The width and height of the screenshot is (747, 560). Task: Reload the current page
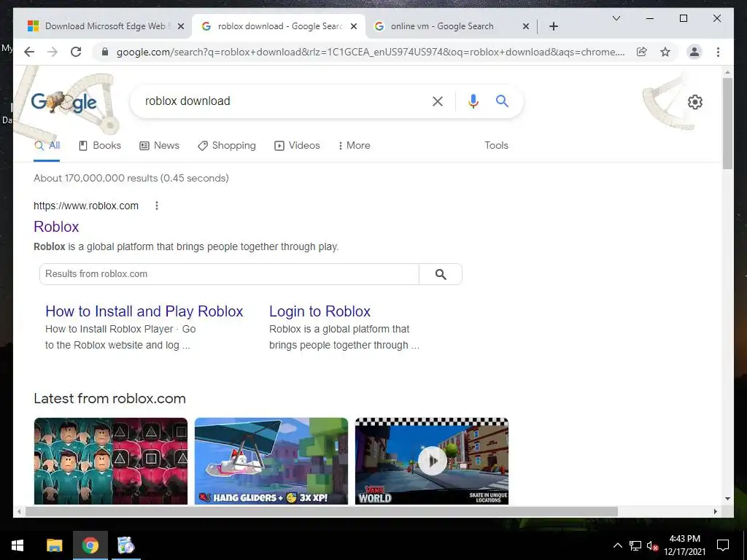coord(76,52)
